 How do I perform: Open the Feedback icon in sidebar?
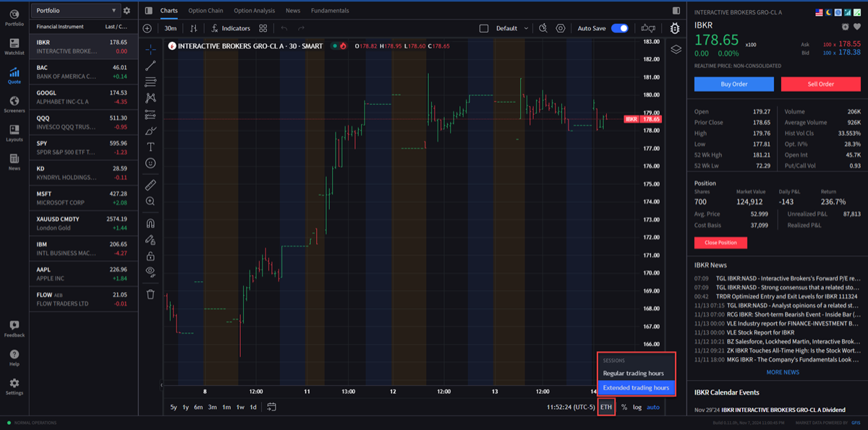(14, 329)
